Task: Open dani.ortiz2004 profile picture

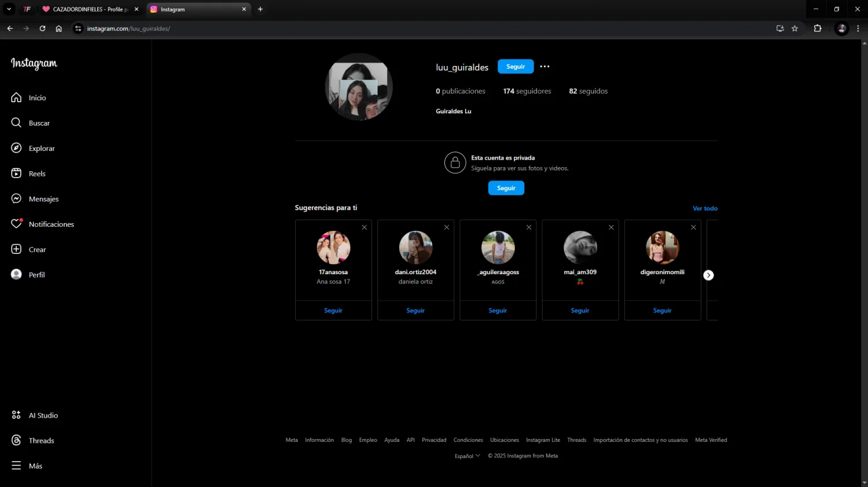Action: tap(415, 248)
